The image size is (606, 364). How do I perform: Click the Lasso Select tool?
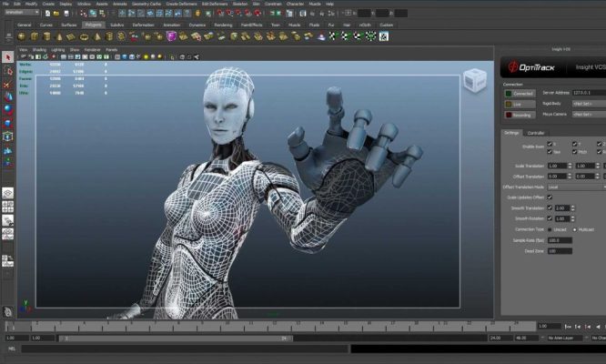tap(8, 70)
